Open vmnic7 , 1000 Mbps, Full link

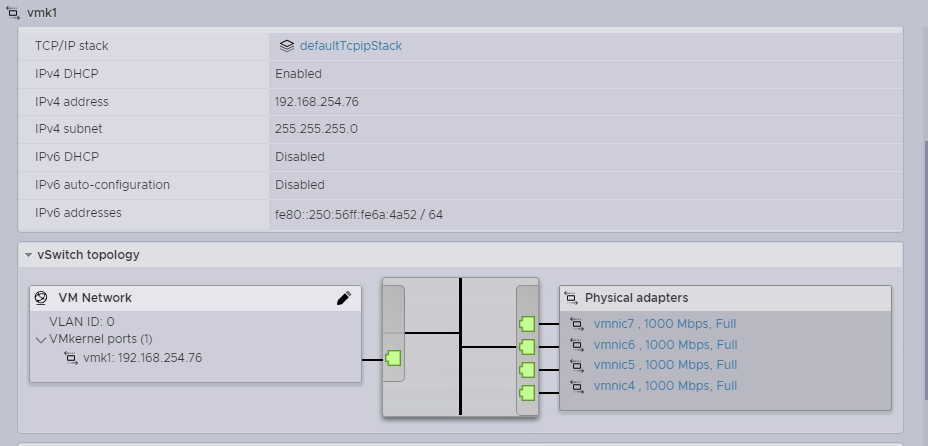(665, 324)
